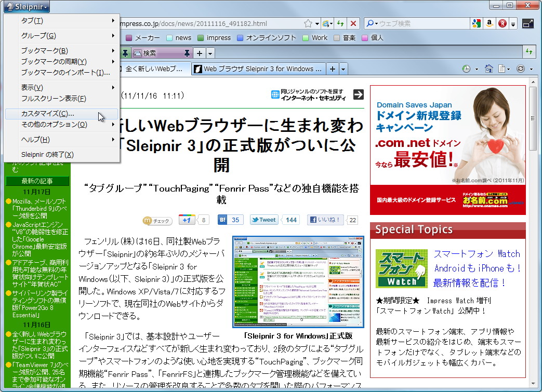Screen dimensions: 542x392
Task: Click the page document icon
Action: pyautogui.click(x=501, y=69)
